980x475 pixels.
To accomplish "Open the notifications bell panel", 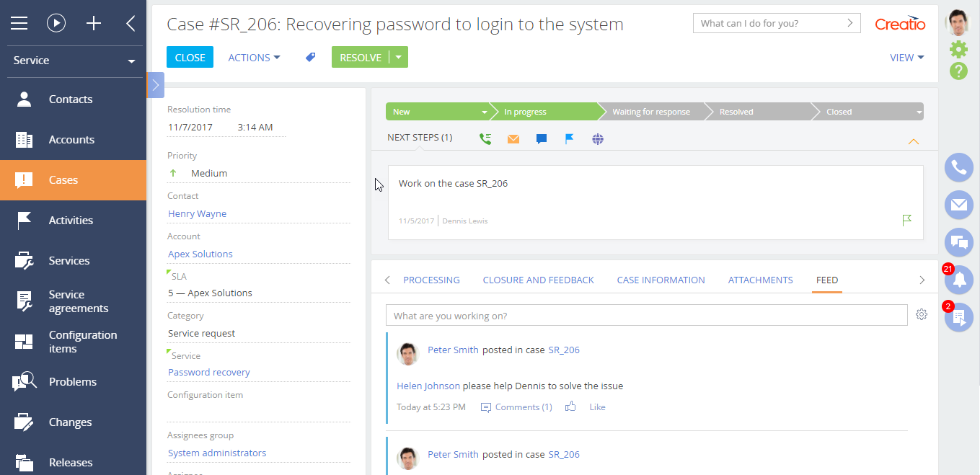I will tap(958, 280).
